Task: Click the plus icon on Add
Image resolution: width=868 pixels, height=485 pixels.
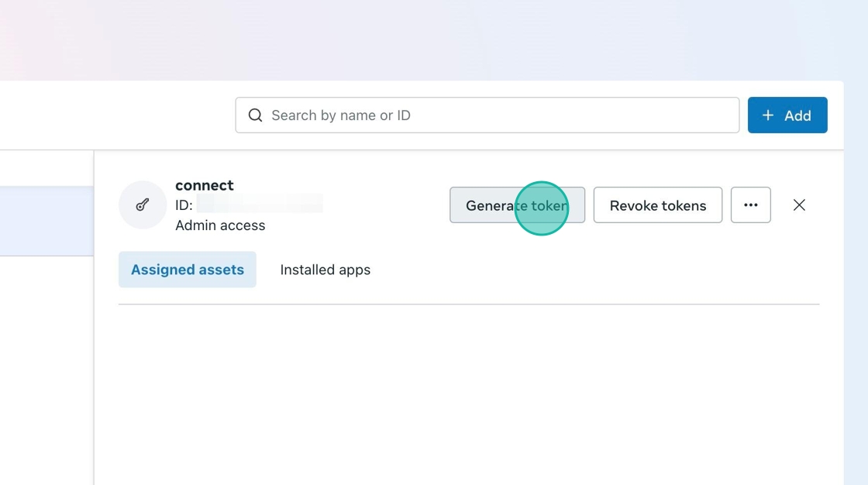Action: [x=768, y=115]
